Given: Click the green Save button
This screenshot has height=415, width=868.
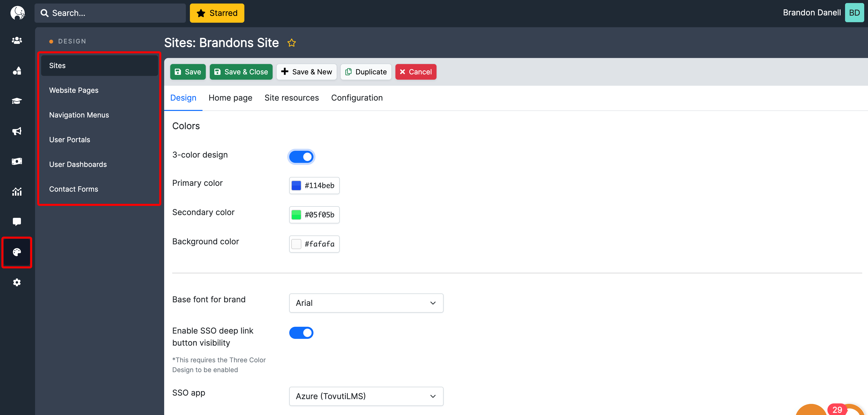Looking at the screenshot, I should (x=188, y=72).
